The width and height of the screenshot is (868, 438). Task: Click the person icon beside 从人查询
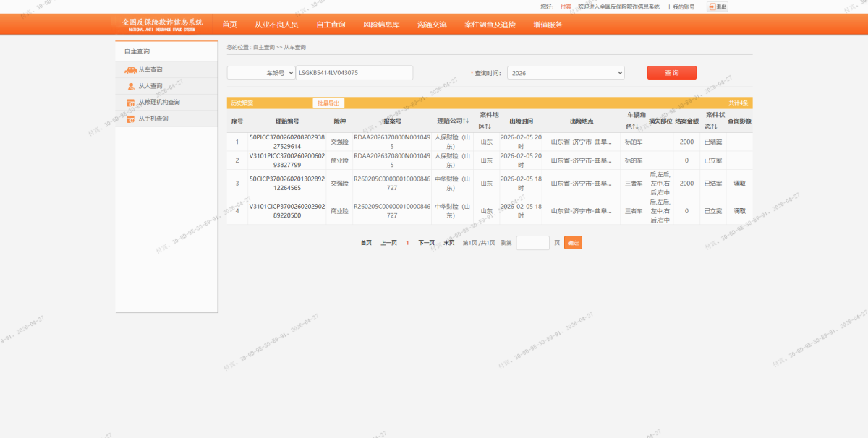coord(131,86)
